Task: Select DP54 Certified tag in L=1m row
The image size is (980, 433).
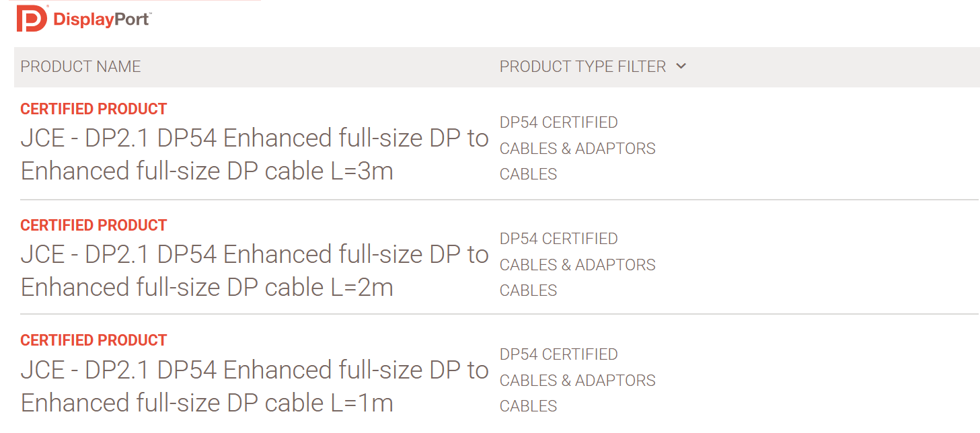Action: [x=558, y=354]
